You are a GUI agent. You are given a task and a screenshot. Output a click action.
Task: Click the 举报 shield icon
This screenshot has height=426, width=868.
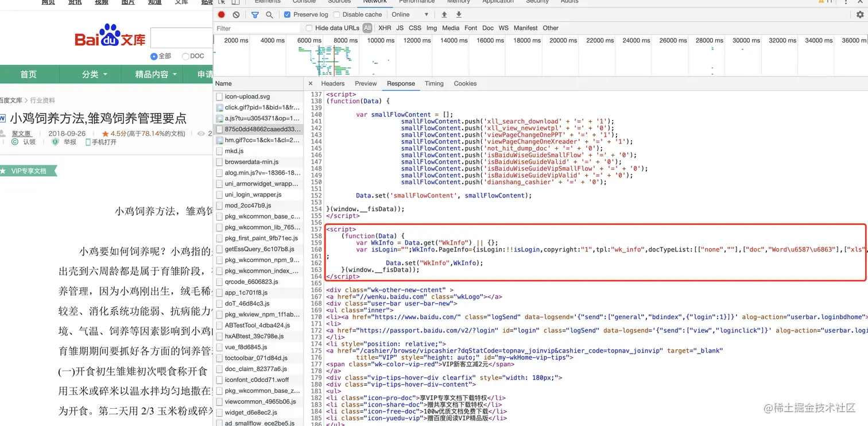[56, 142]
